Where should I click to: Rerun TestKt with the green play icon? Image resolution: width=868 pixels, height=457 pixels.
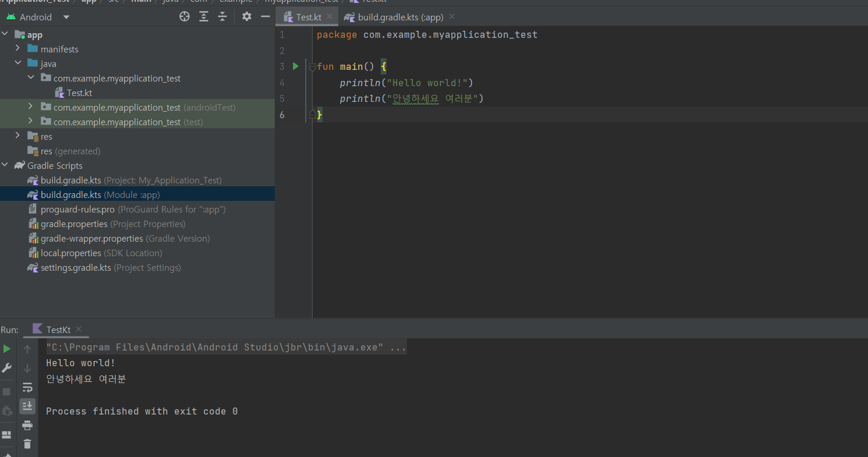[7, 349]
